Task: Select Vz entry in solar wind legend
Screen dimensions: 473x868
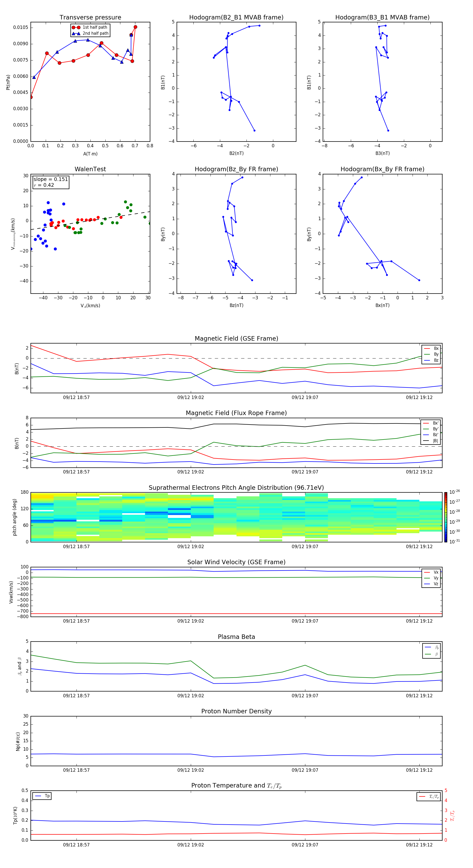Action: (431, 584)
